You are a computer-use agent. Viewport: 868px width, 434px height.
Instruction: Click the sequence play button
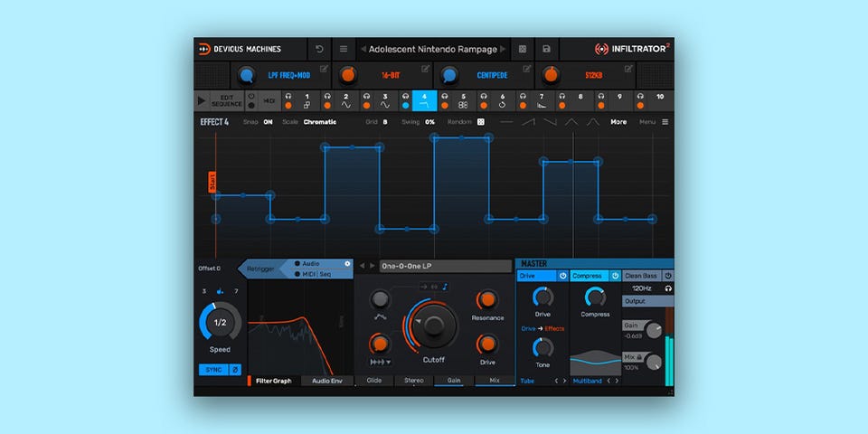(202, 100)
